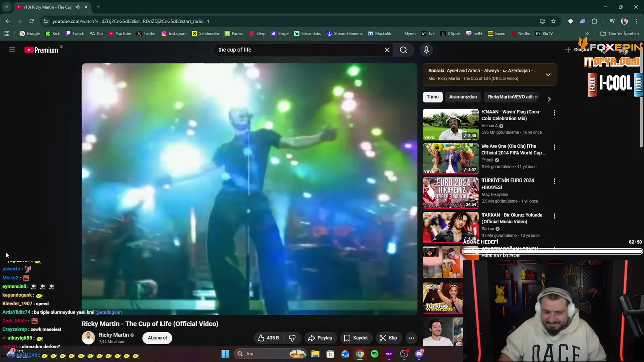Go back with browser back arrow
Image resolution: width=644 pixels, height=362 pixels.
7,21
